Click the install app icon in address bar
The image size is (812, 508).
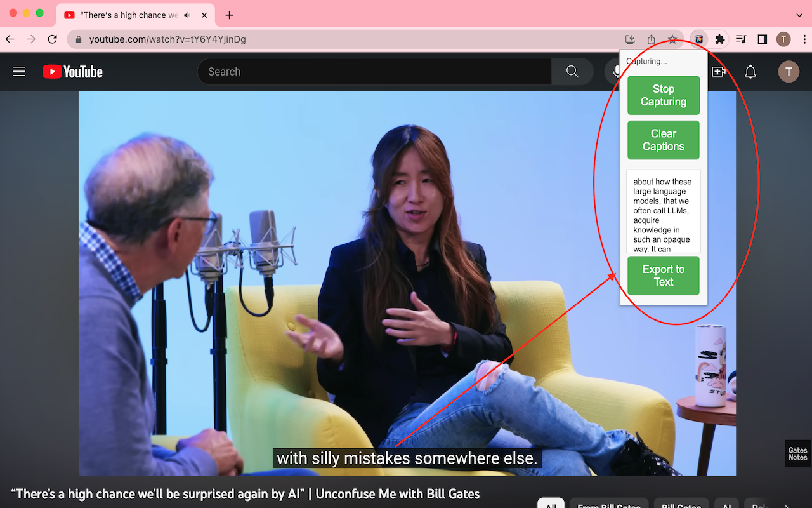pyautogui.click(x=630, y=39)
